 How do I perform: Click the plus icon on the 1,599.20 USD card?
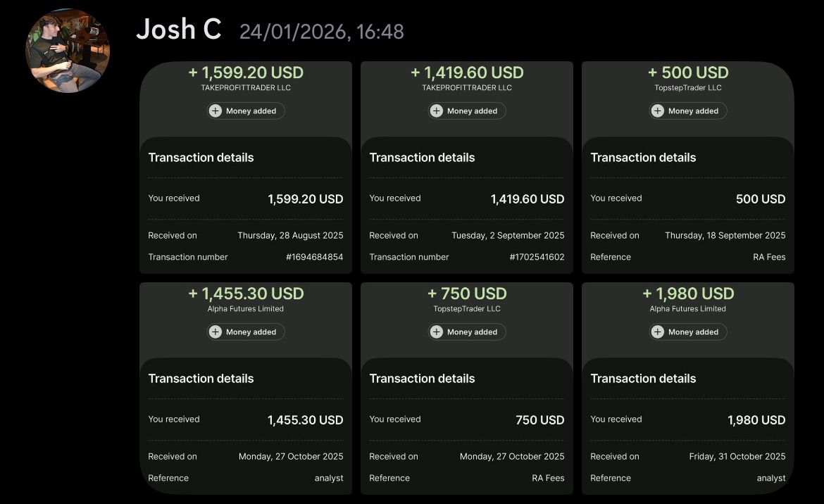(216, 111)
